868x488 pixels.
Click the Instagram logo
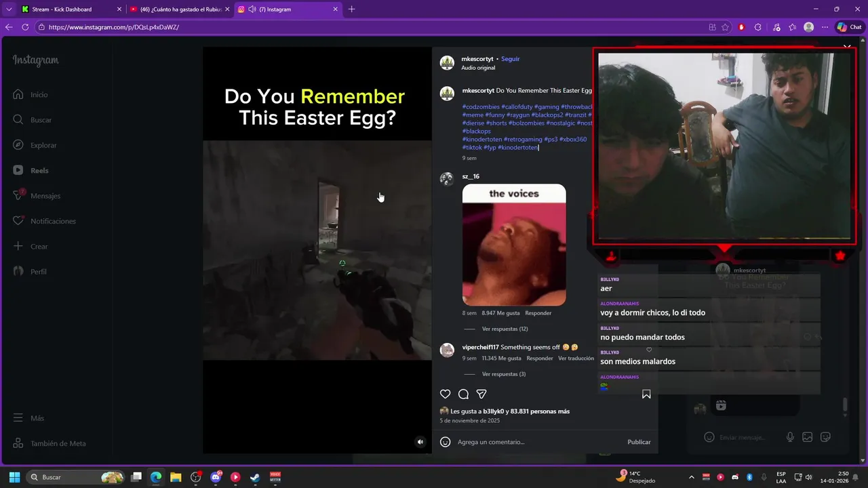coord(36,60)
